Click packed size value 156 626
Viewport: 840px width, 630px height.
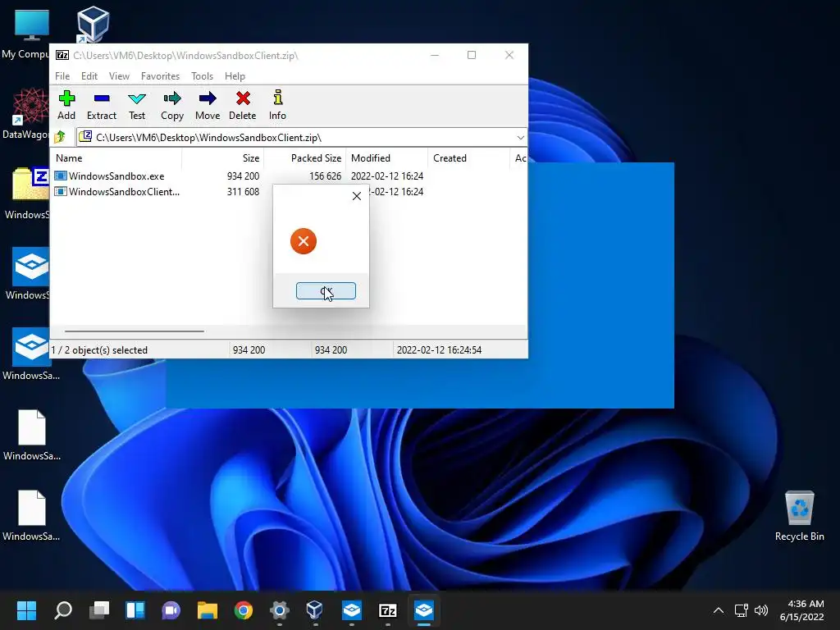point(325,176)
